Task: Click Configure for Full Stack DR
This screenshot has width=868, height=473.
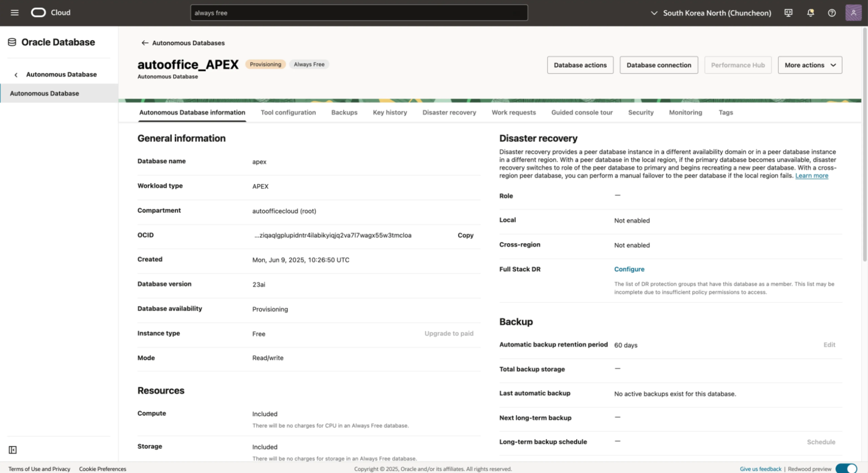Action: [629, 269]
